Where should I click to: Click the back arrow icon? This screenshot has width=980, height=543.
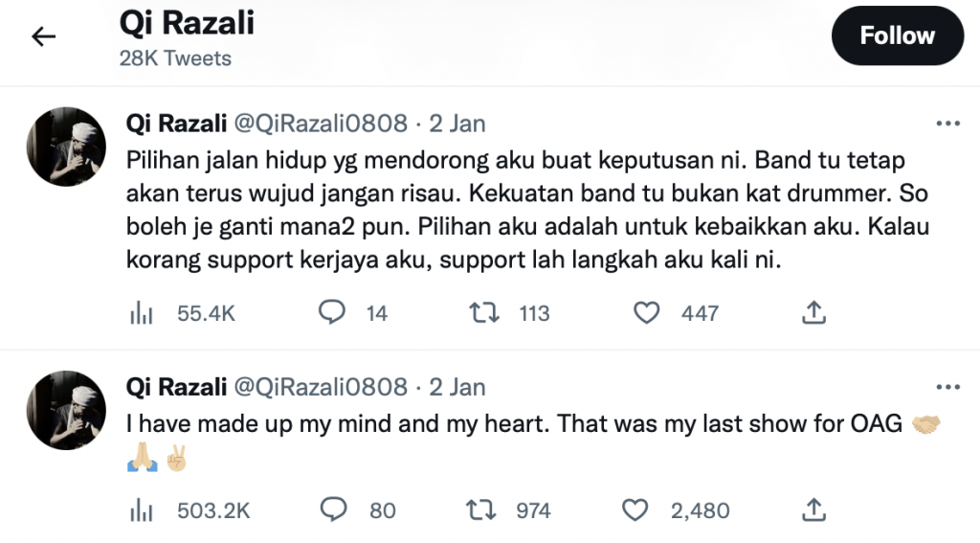44,36
